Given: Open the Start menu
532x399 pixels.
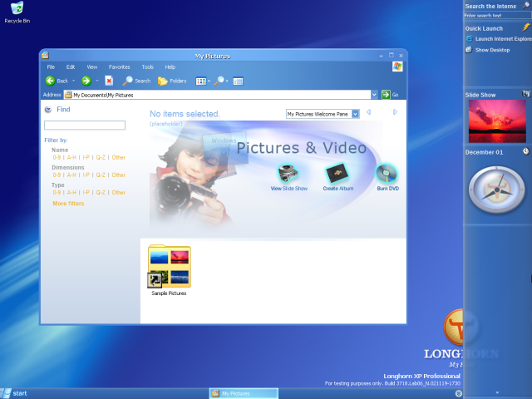Looking at the screenshot, I should (14, 393).
